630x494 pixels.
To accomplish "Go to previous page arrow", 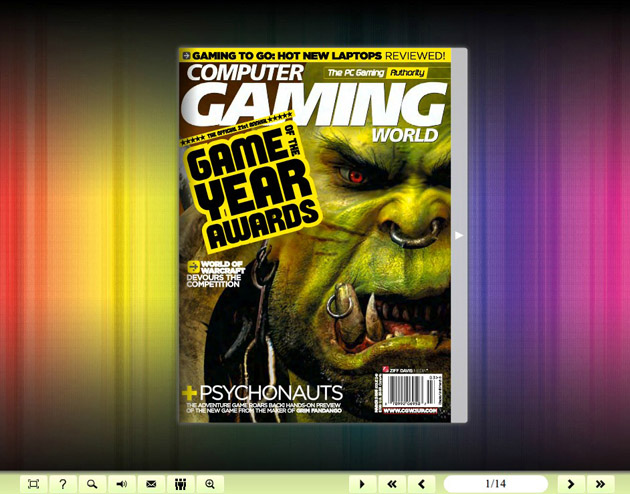I will coord(421,484).
